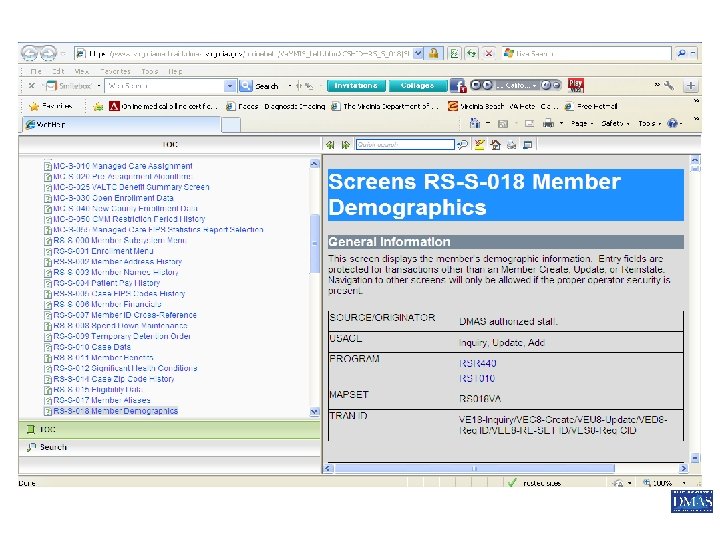Open the address bar URL dropdown
Viewport: 720px width, 540px height.
pyautogui.click(x=418, y=54)
